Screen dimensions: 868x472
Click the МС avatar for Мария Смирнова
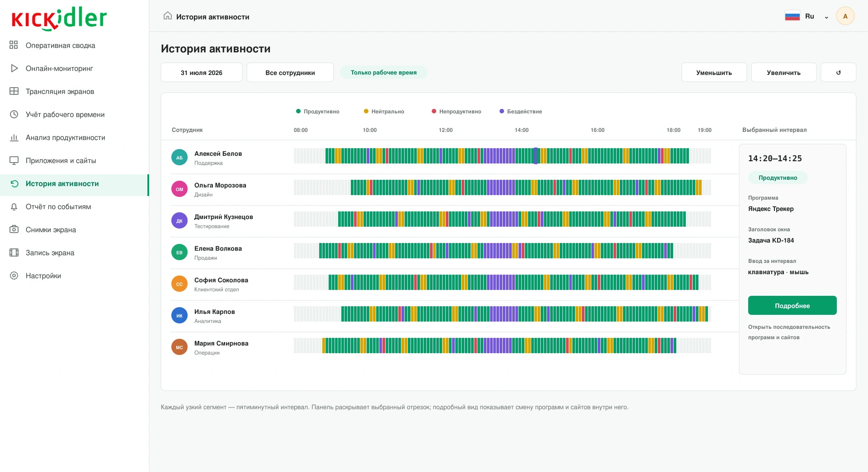pyautogui.click(x=179, y=347)
